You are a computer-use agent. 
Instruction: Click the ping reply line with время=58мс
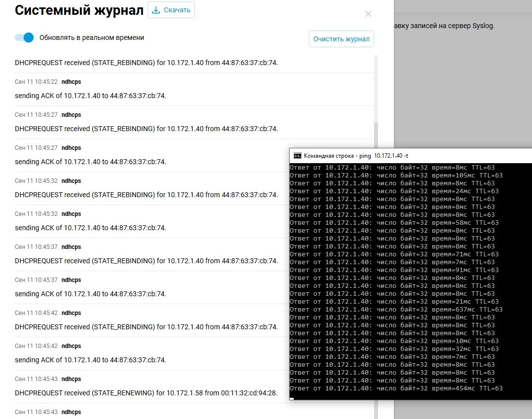tap(394, 223)
